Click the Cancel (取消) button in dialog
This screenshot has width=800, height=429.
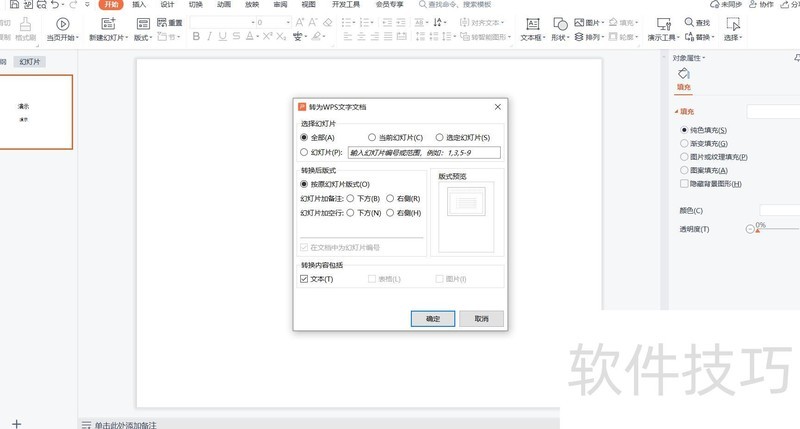482,319
